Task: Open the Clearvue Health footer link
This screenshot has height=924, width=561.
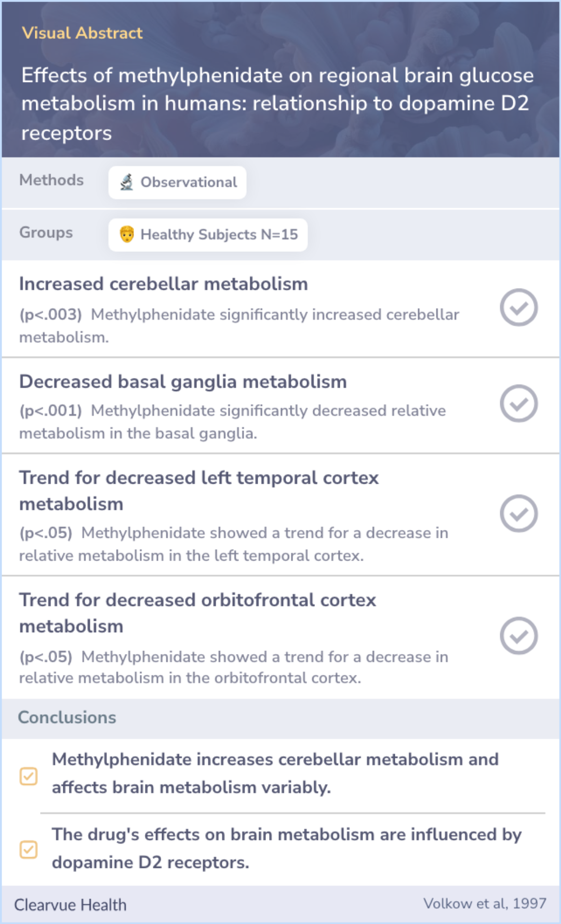Action: 70,905
